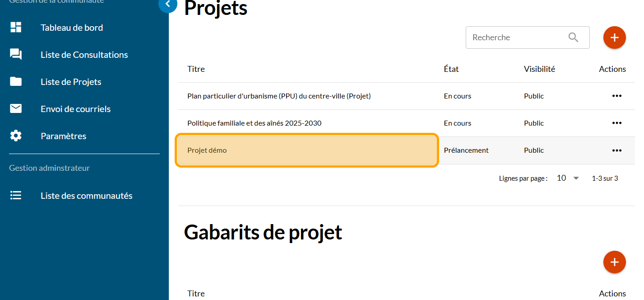Add a new project template with plus button
644x300 pixels.
[x=614, y=262]
